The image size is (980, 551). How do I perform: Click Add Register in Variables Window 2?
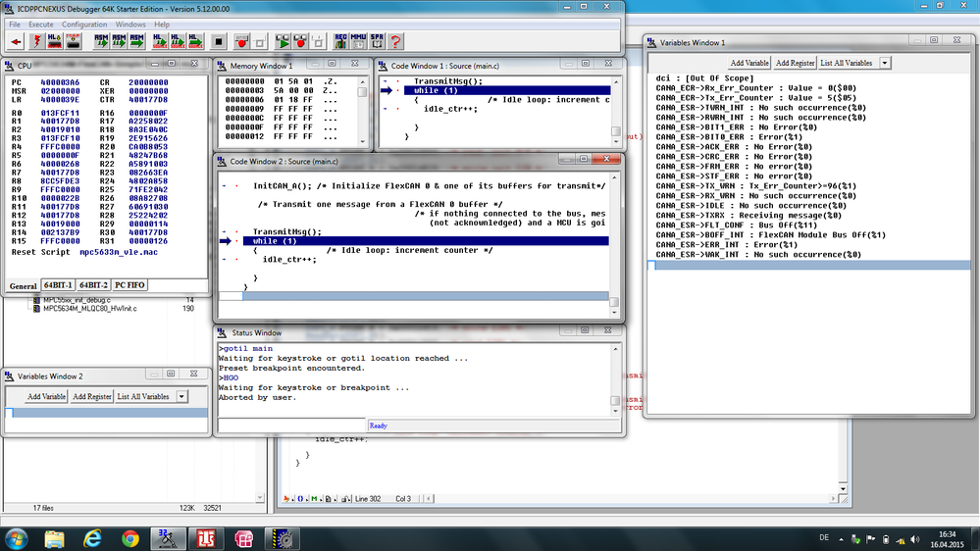click(92, 397)
